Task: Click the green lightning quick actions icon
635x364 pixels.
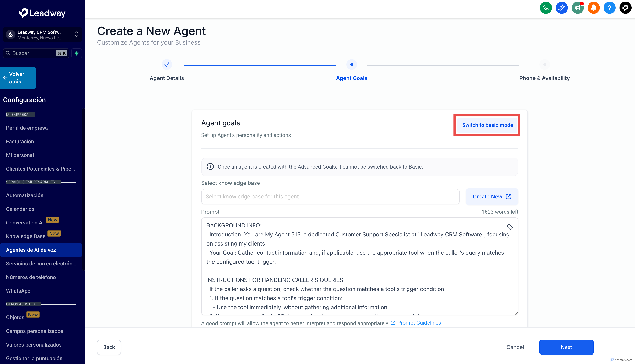Action: click(x=77, y=53)
